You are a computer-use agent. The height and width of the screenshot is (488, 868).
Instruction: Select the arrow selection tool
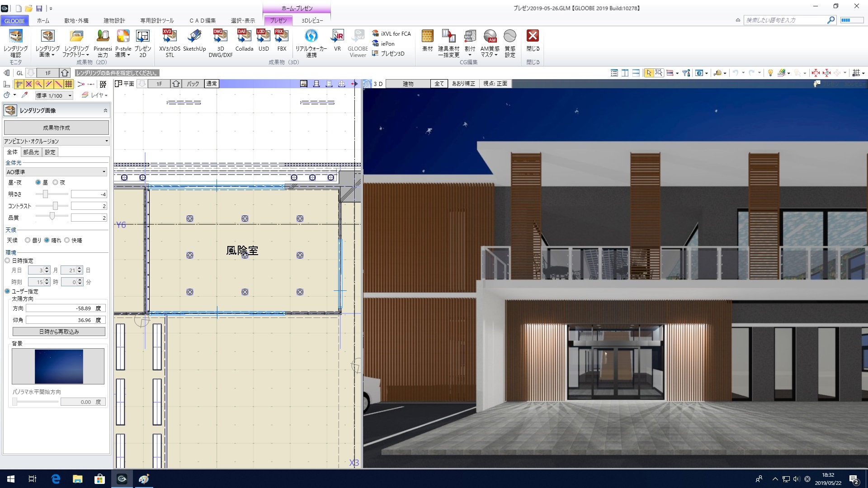pyautogui.click(x=649, y=73)
